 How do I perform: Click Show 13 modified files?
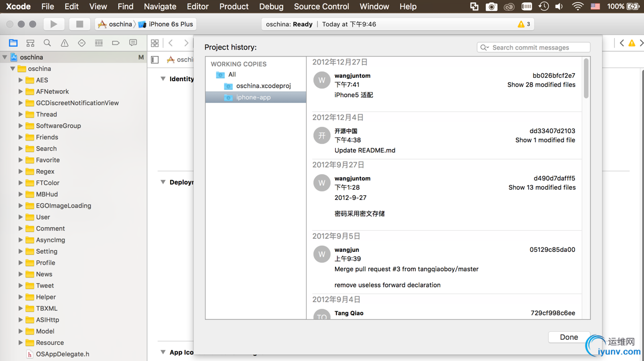[542, 187]
